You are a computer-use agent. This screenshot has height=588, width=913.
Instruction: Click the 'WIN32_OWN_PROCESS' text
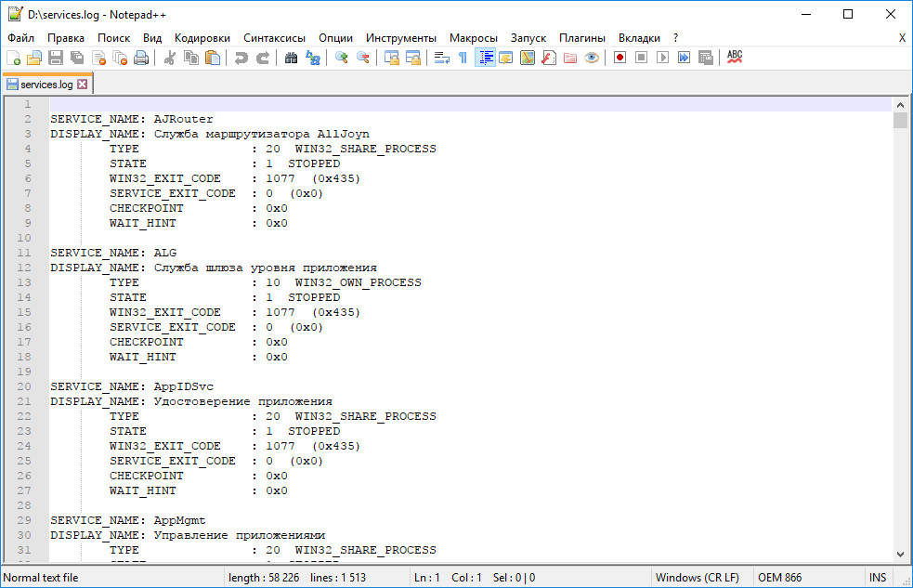tap(359, 282)
